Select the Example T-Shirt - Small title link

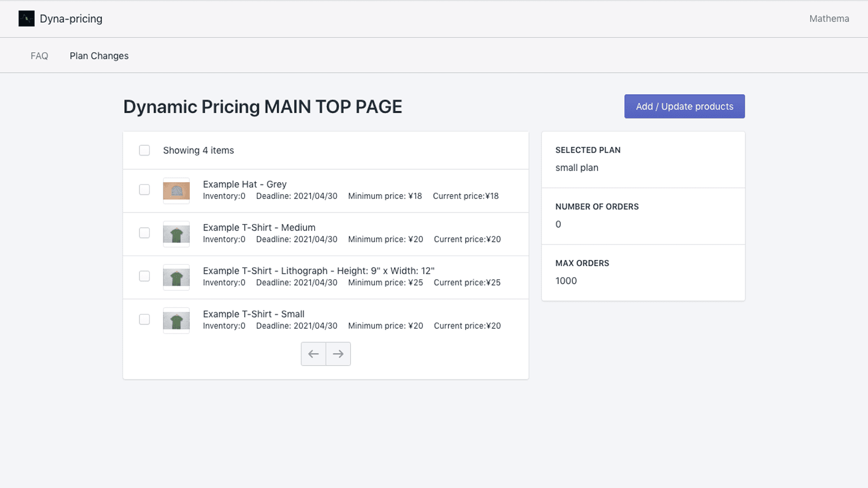253,314
